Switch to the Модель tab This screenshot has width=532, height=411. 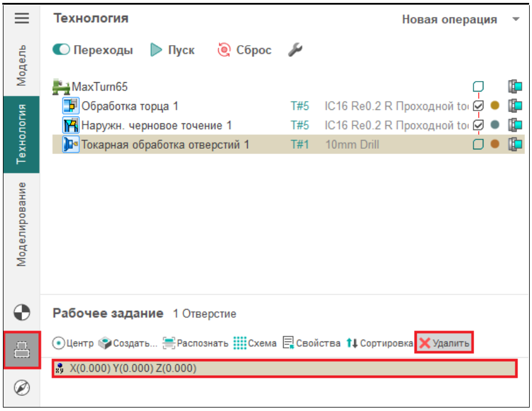(x=21, y=65)
